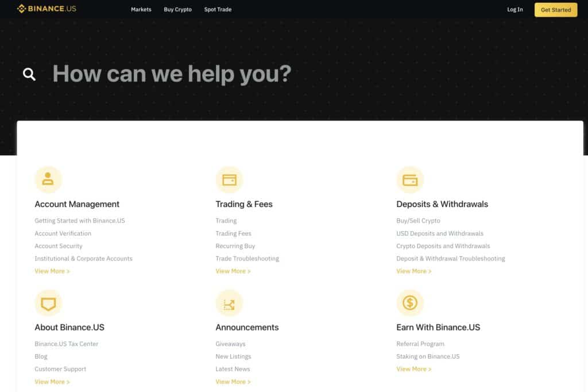Click the Earn With Binance.US dollar icon
The image size is (588, 392).
410,303
